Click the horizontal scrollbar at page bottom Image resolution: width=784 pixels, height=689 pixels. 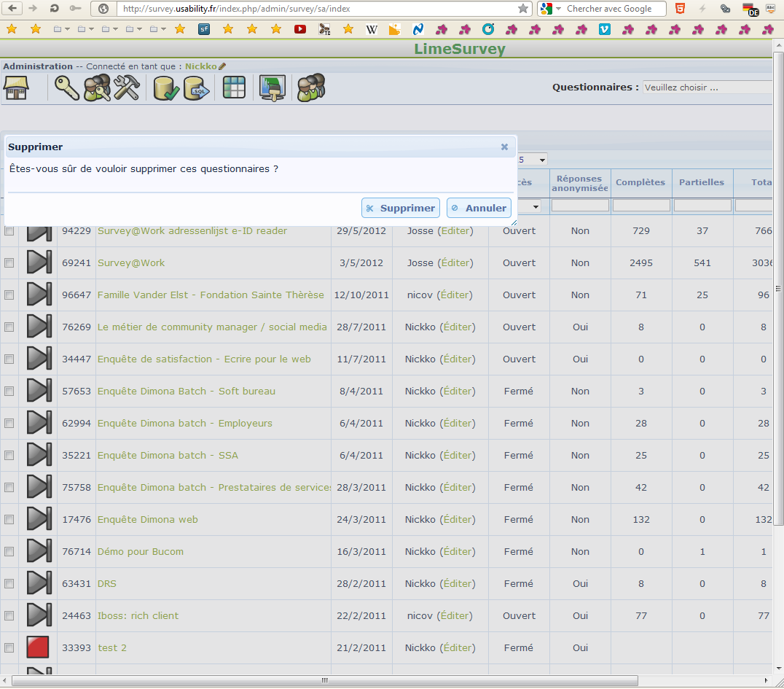coord(324,681)
